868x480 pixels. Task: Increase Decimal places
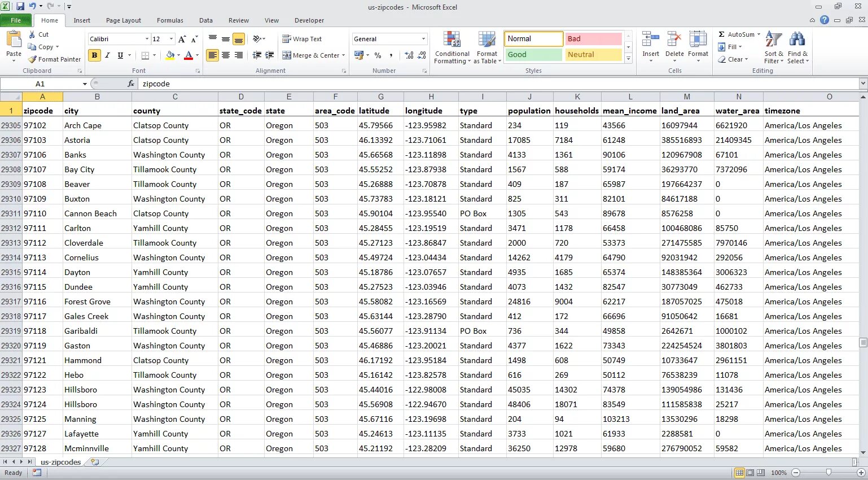[409, 55]
